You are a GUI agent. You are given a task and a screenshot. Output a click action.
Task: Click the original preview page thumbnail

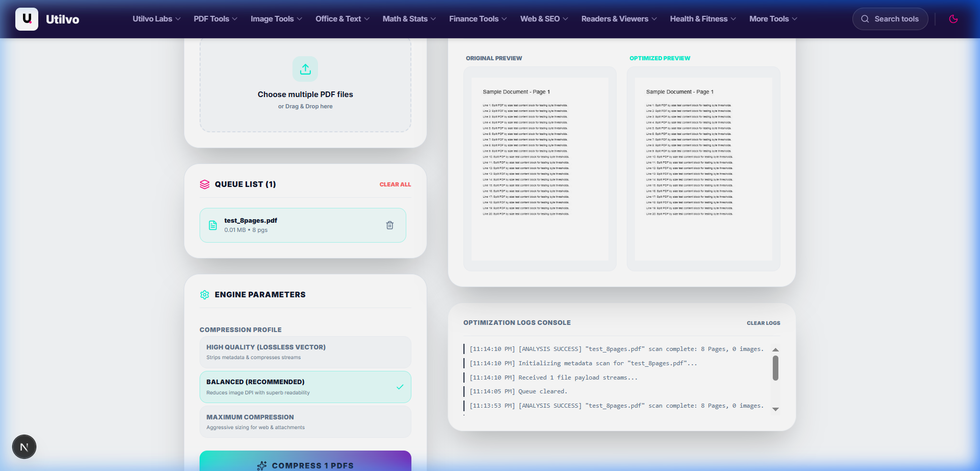point(540,169)
